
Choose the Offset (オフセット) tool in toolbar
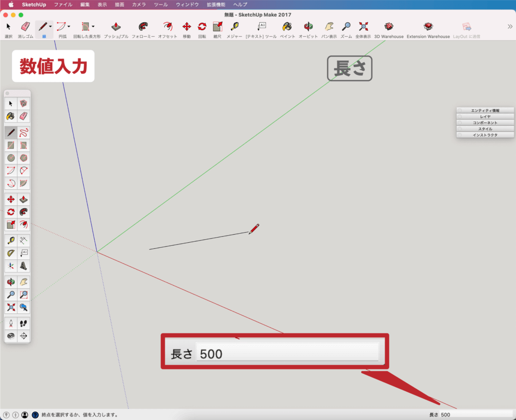(167, 27)
